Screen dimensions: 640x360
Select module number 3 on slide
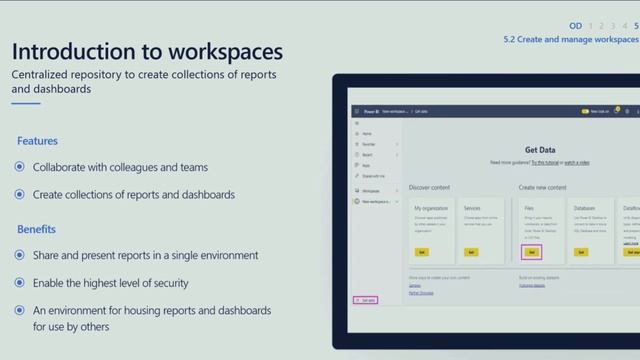tap(613, 26)
